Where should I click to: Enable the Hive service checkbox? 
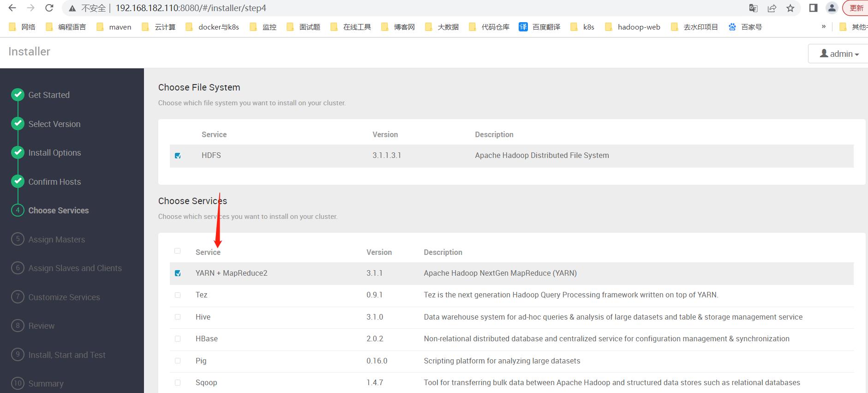[x=178, y=317]
